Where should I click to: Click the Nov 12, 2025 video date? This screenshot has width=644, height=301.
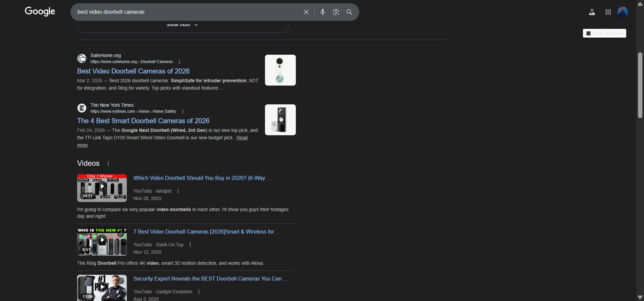[x=147, y=252]
